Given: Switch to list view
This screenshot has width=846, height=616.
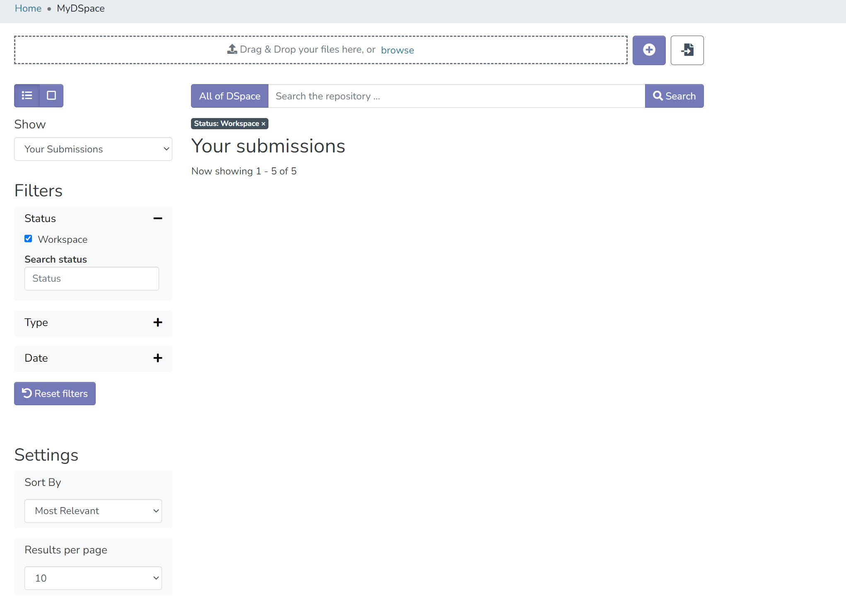Looking at the screenshot, I should [x=26, y=96].
